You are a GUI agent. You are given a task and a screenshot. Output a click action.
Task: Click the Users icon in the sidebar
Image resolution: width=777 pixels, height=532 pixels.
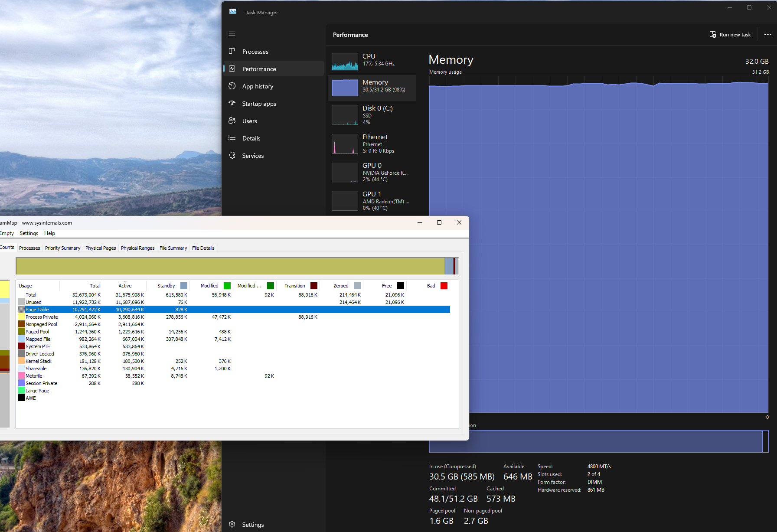coord(232,121)
